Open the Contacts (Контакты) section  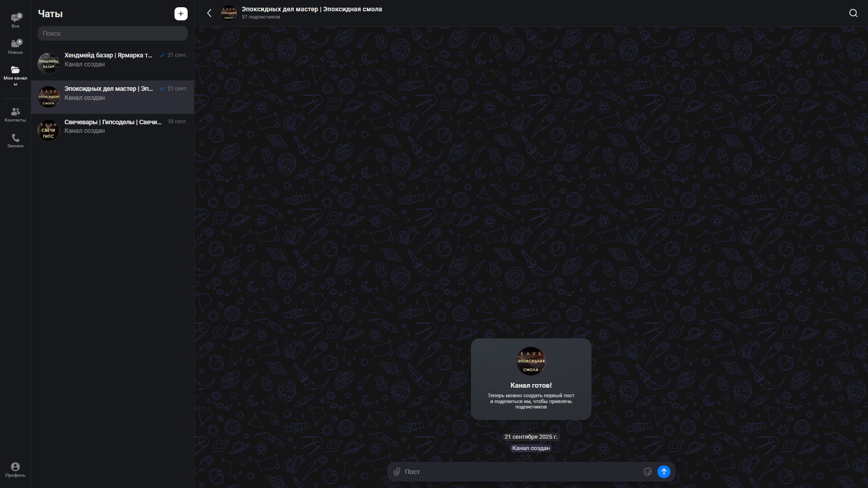coord(15,114)
